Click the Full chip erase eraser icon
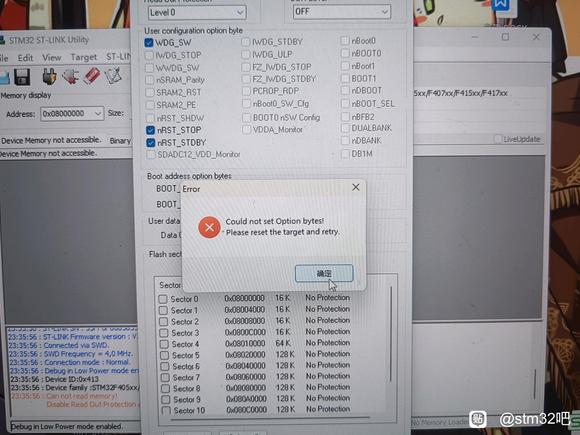The width and height of the screenshot is (580, 435). pos(92,76)
